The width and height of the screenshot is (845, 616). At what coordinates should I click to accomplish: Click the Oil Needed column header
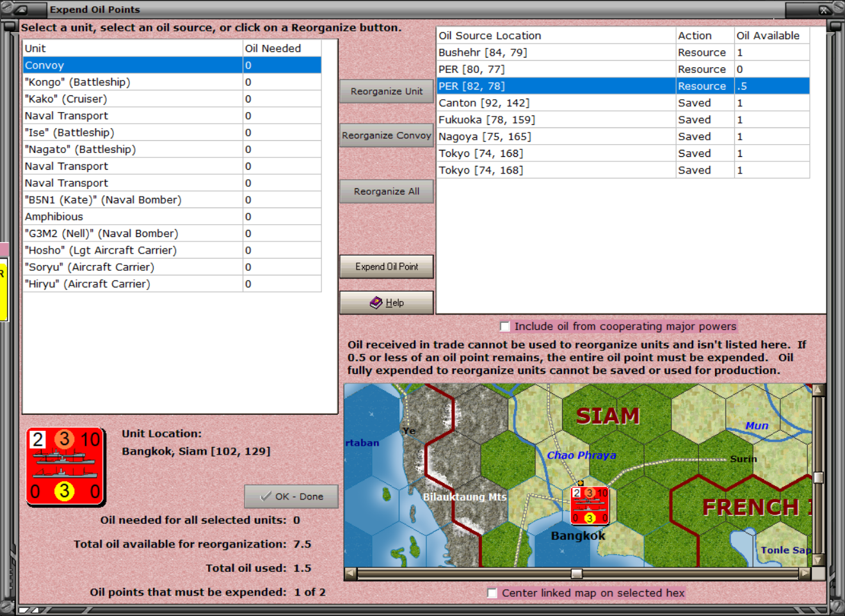282,48
